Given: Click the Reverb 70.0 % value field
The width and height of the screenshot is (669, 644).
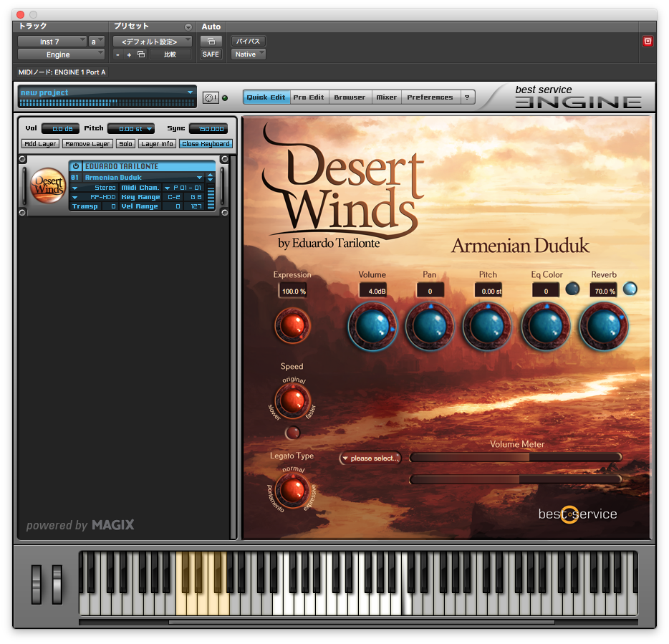Looking at the screenshot, I should (x=603, y=291).
